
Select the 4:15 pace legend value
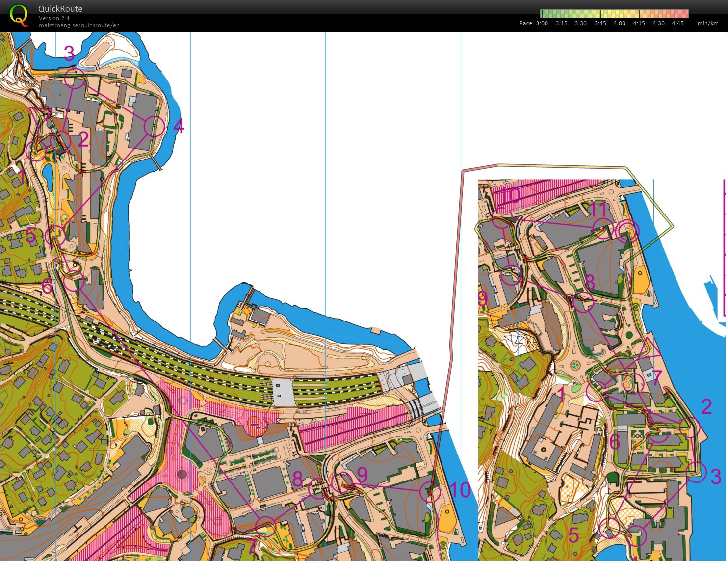(x=639, y=23)
